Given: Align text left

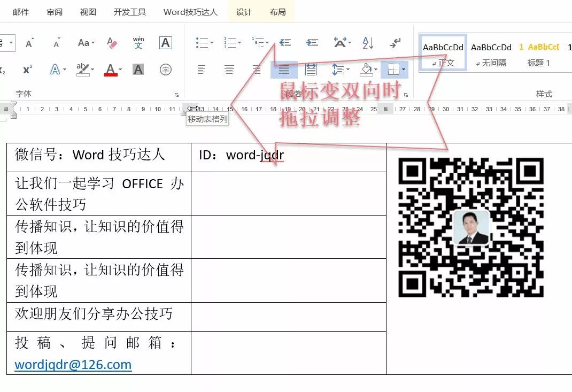Looking at the screenshot, I should click(202, 70).
